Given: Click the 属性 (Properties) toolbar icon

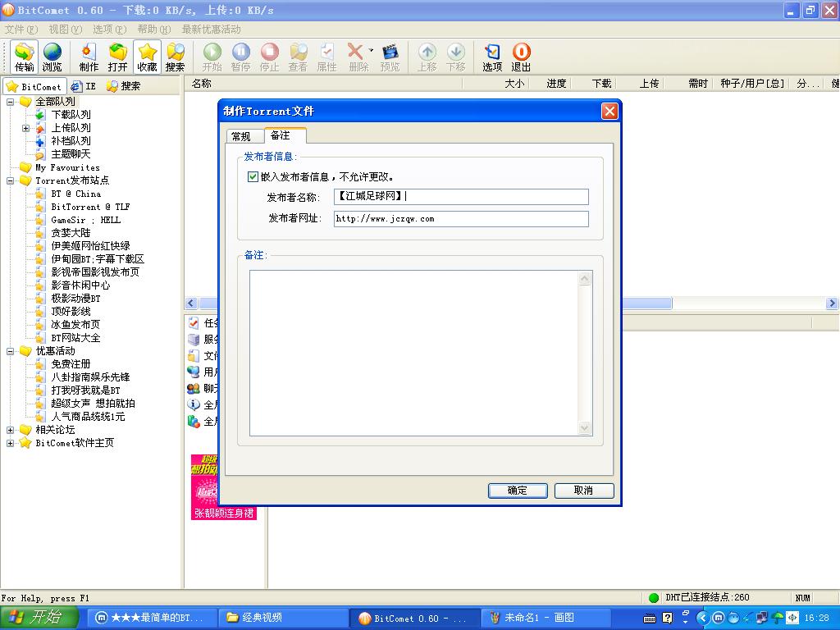Looking at the screenshot, I should pyautogui.click(x=326, y=57).
